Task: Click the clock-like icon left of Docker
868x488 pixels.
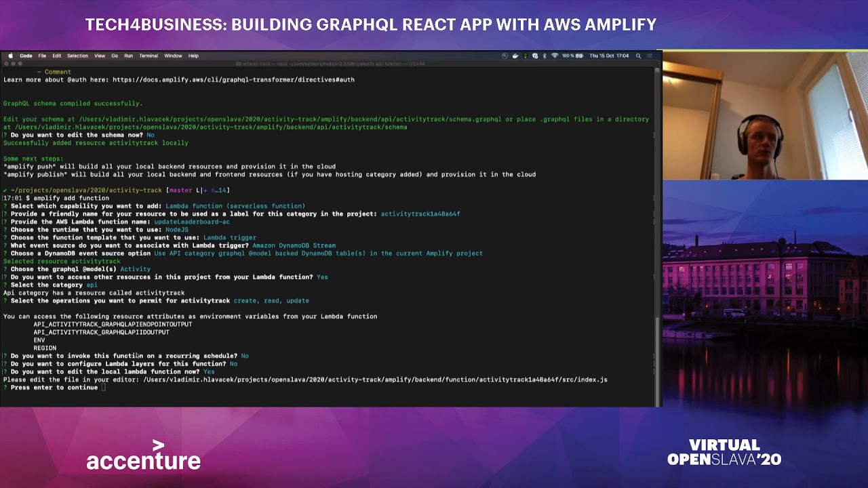Action: click(505, 56)
